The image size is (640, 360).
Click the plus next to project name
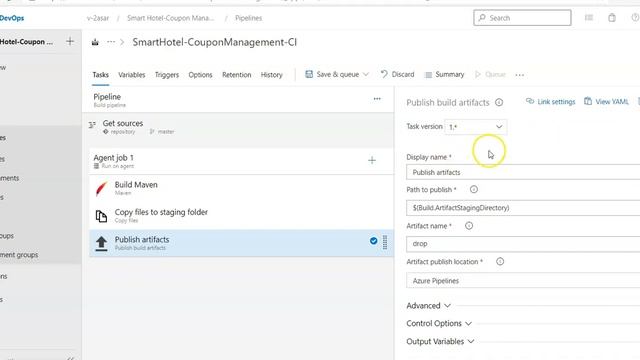pos(70,42)
